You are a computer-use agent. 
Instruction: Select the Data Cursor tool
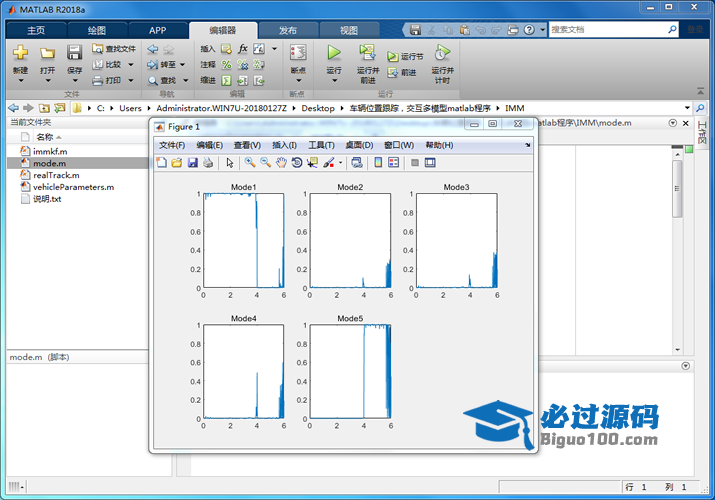point(312,163)
